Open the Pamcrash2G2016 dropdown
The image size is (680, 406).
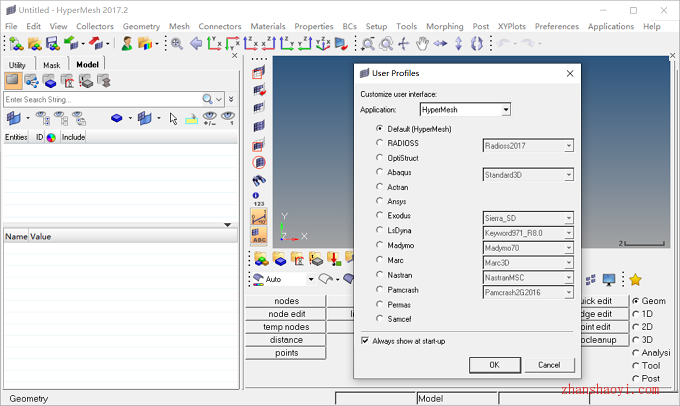pyautogui.click(x=528, y=292)
